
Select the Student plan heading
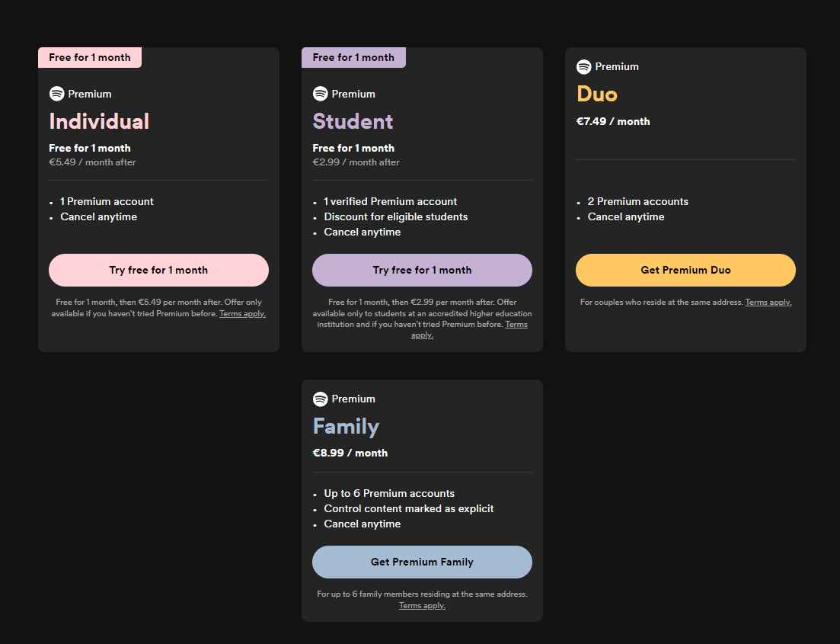[x=353, y=121]
